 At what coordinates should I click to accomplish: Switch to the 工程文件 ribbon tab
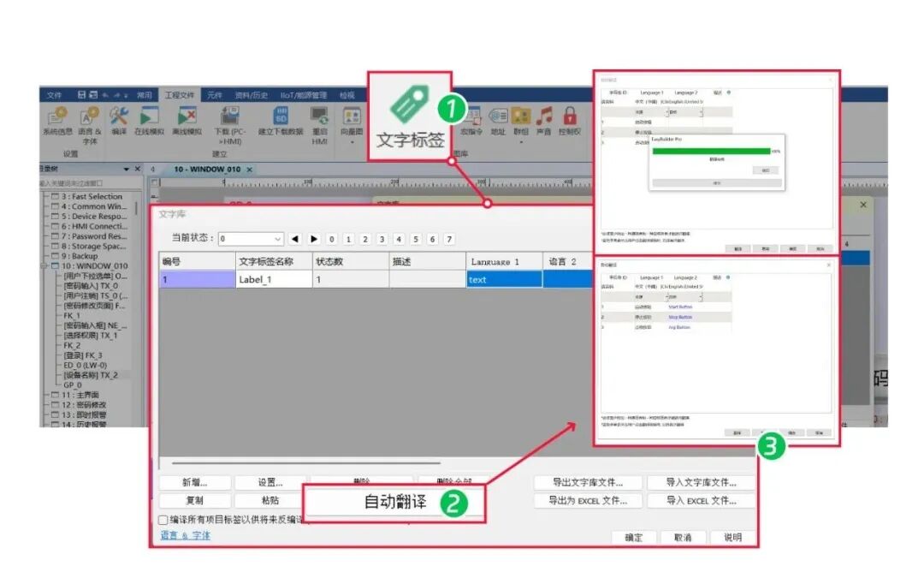pos(179,94)
